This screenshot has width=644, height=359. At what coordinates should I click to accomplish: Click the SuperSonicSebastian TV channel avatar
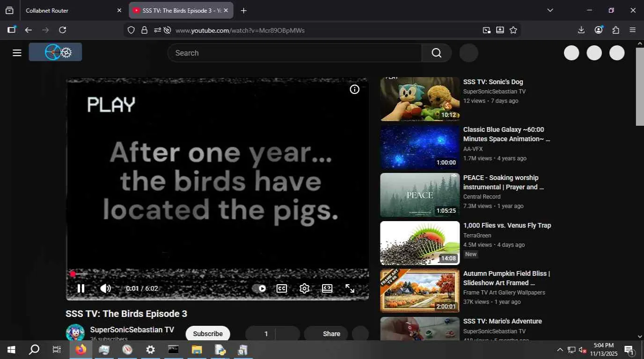[75, 333]
